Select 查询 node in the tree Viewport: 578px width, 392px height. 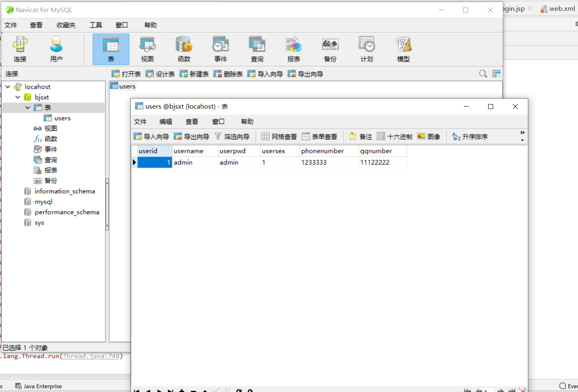(46, 160)
